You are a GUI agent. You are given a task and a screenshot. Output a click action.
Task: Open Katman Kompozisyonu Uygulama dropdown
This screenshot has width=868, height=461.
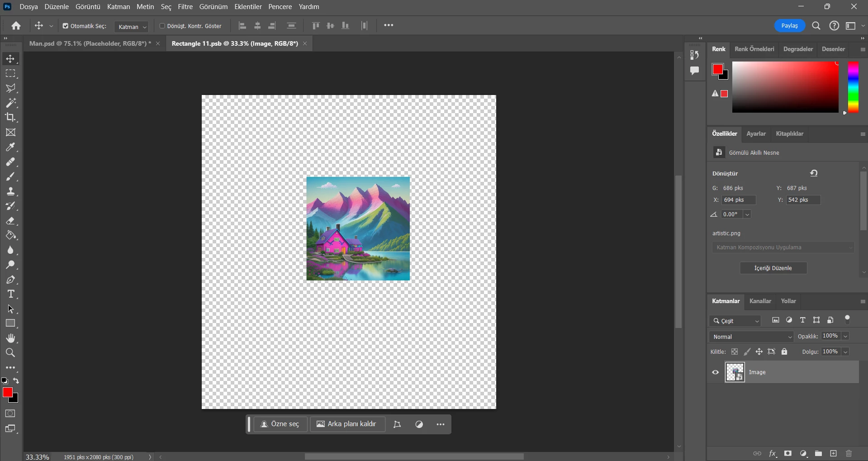point(783,247)
